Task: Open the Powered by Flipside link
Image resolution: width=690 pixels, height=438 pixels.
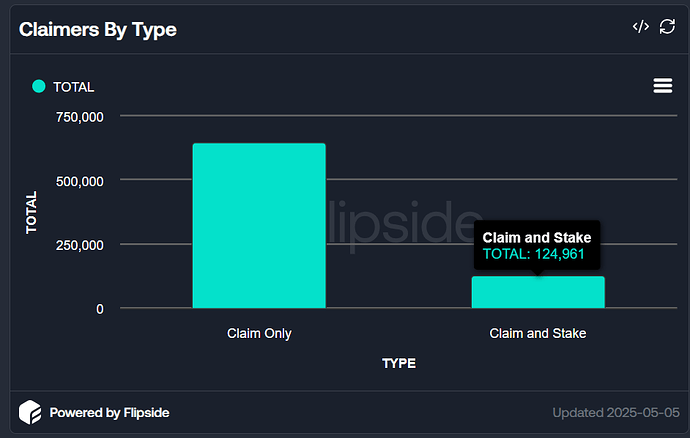Action: click(110, 412)
